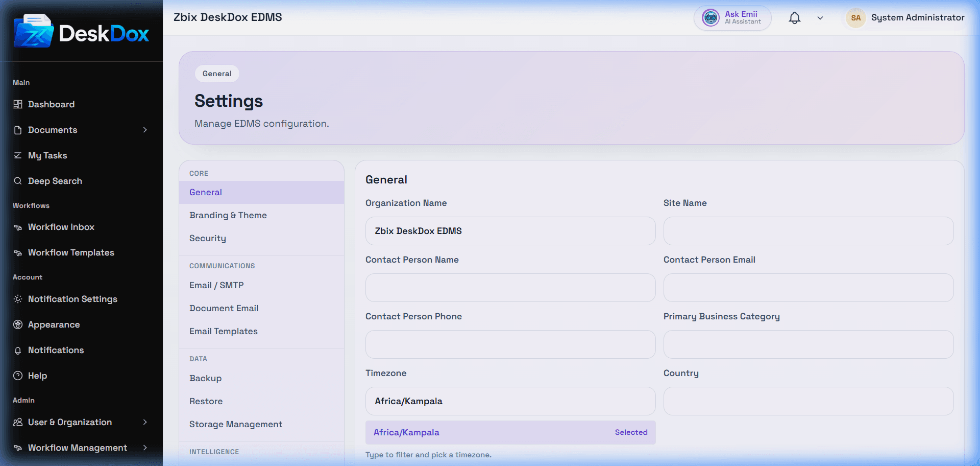
Task: Focus the Contact Person Phone field
Action: 510,344
